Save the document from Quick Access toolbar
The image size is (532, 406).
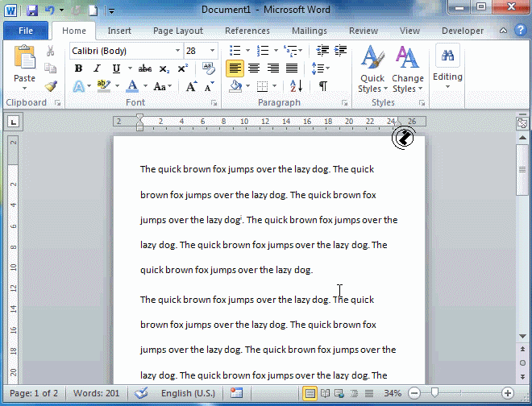(32, 10)
